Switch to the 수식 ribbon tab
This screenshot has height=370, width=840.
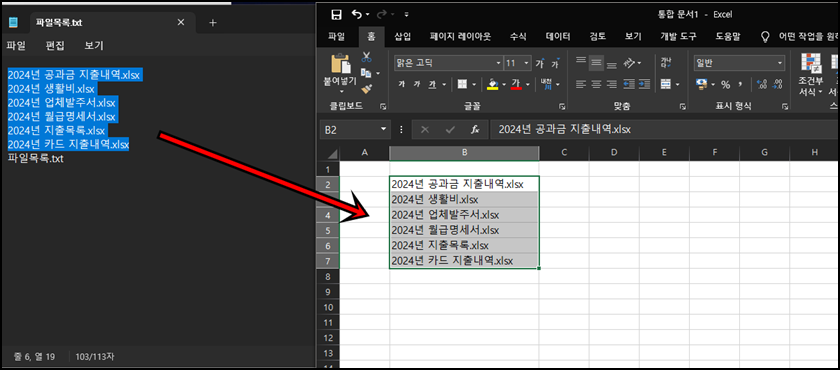click(x=518, y=36)
